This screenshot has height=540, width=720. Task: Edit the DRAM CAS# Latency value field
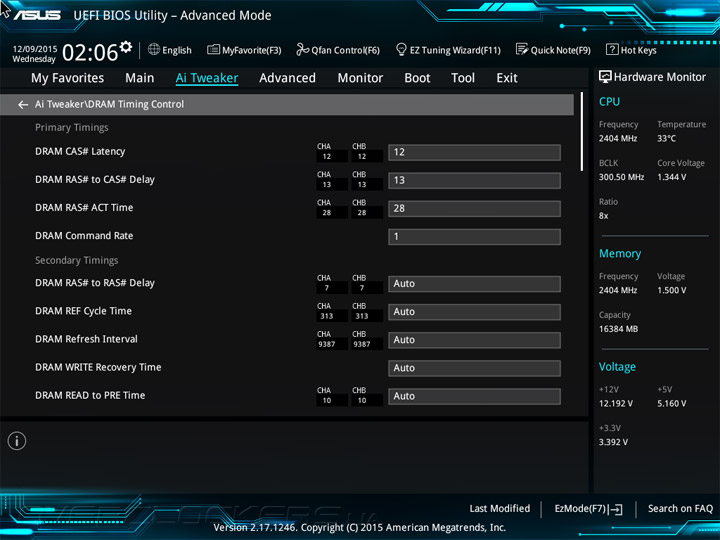474,152
